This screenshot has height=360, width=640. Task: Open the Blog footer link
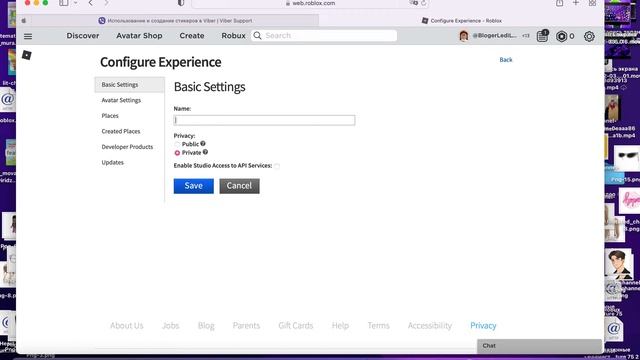[x=206, y=325]
